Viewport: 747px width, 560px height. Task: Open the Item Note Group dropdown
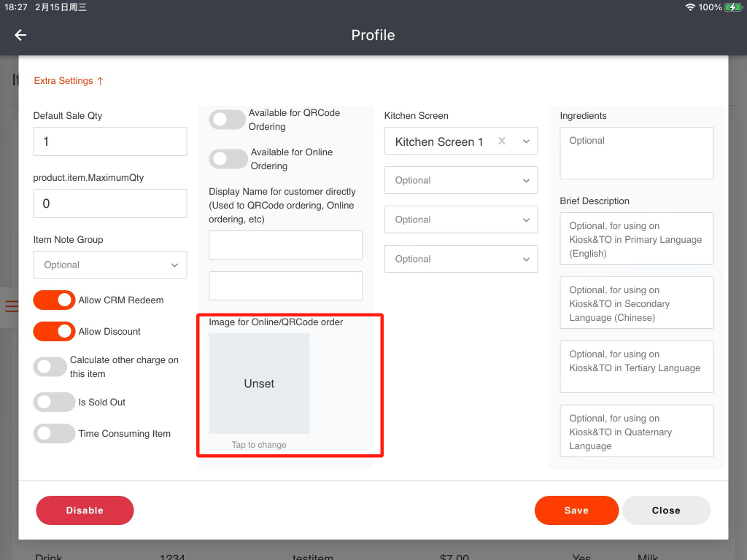click(x=110, y=265)
